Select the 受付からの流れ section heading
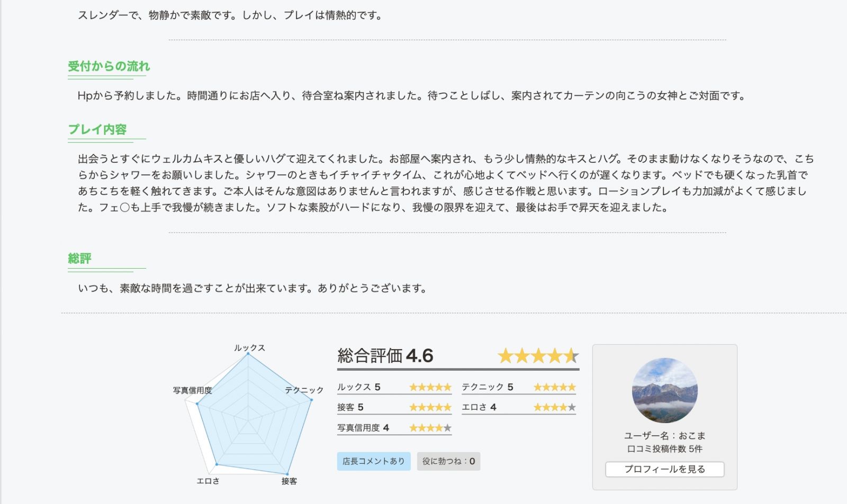847x504 pixels. (109, 66)
